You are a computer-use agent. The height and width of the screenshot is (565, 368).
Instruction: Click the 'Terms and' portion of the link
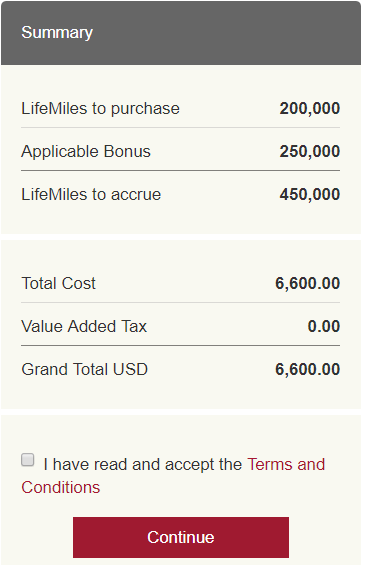(x=286, y=464)
